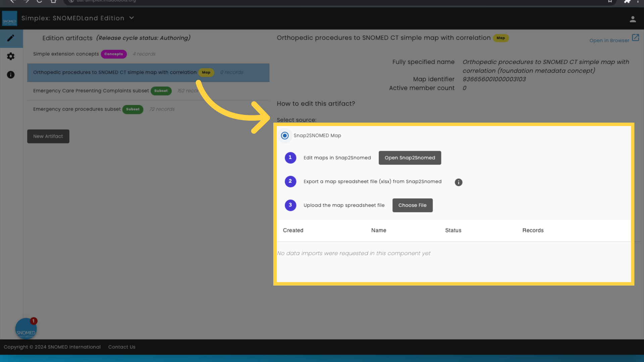Click the '72 records' count text
This screenshot has height=362, width=644.
(x=162, y=109)
